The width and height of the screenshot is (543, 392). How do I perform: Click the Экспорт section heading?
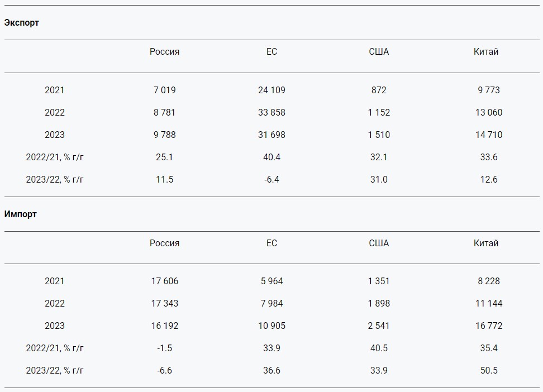tap(21, 22)
